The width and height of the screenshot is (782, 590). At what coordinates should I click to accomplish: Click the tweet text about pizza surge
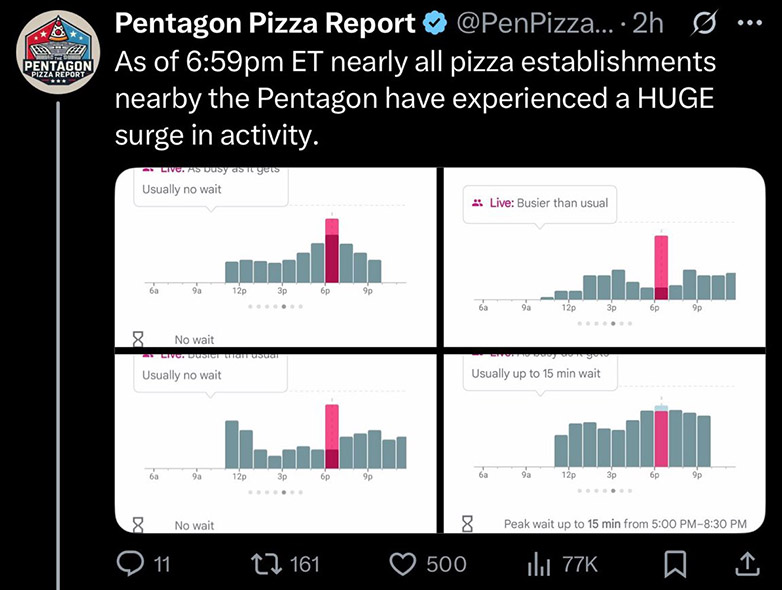(415, 98)
